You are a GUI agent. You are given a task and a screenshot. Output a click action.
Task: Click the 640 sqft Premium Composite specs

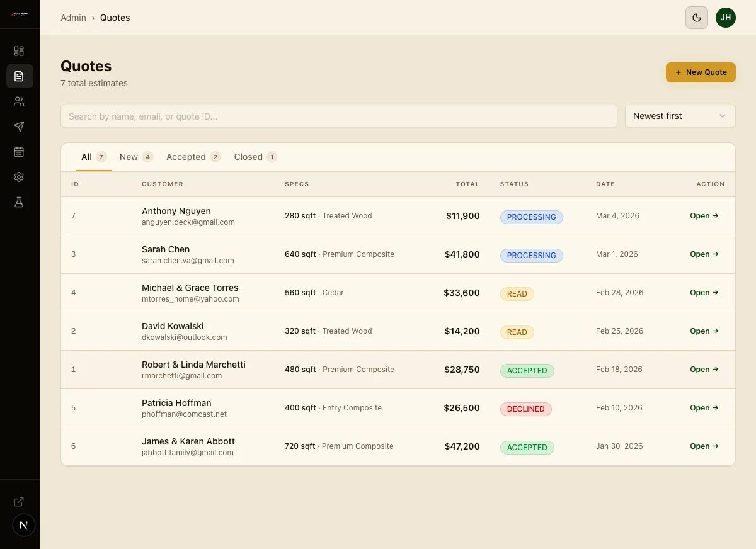[x=340, y=254]
